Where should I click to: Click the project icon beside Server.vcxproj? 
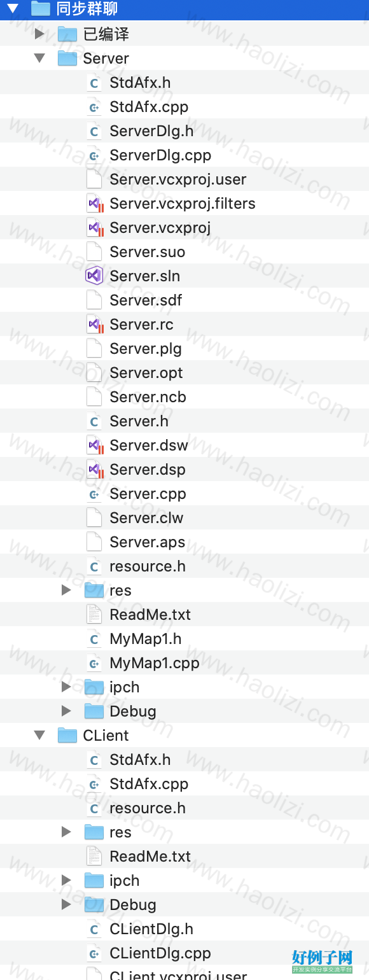click(x=94, y=228)
